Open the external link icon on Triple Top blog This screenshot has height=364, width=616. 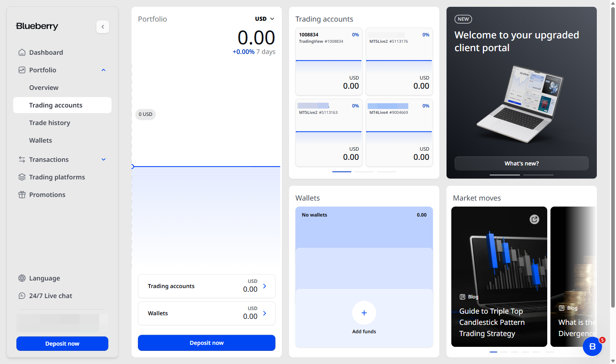534,219
